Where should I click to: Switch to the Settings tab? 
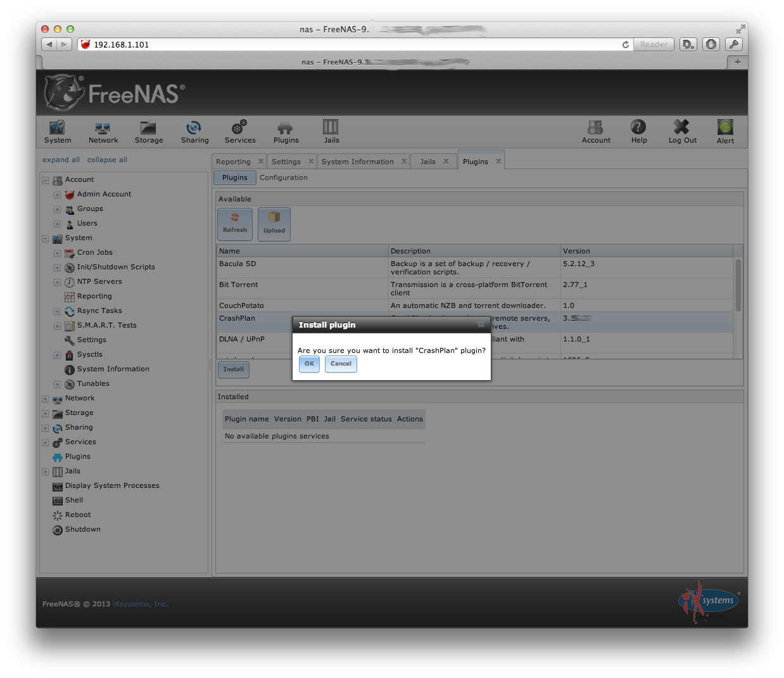click(286, 162)
